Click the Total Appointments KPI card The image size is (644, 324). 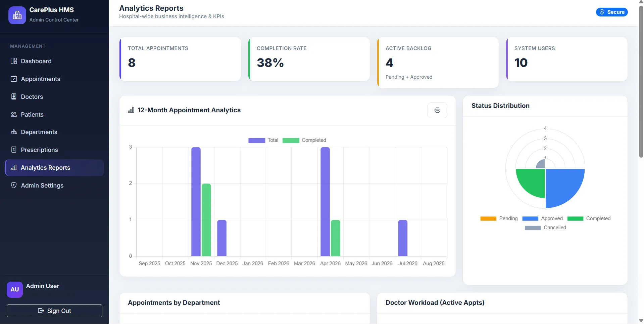click(180, 59)
